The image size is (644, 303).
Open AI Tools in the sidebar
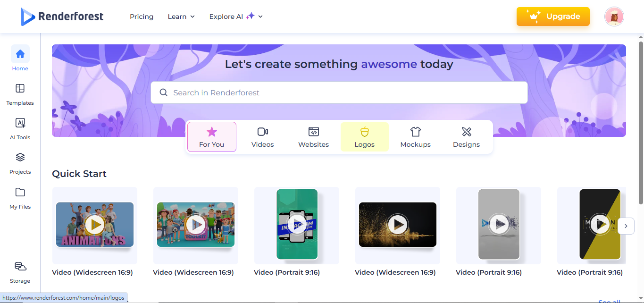pyautogui.click(x=20, y=129)
